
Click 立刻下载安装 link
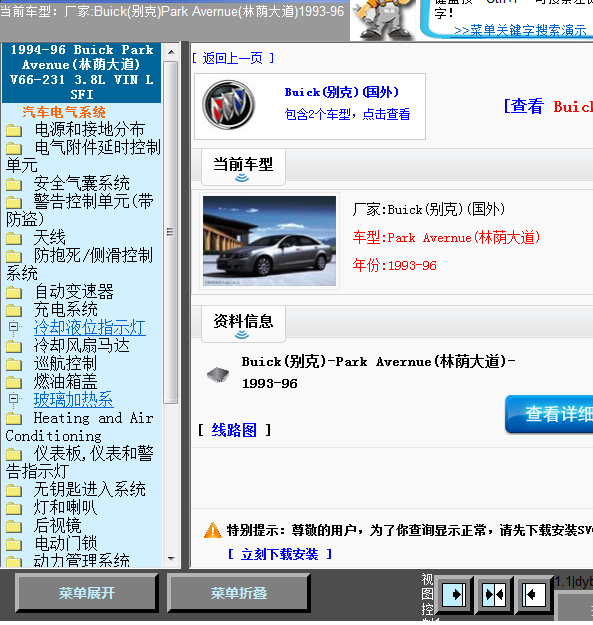tap(279, 554)
